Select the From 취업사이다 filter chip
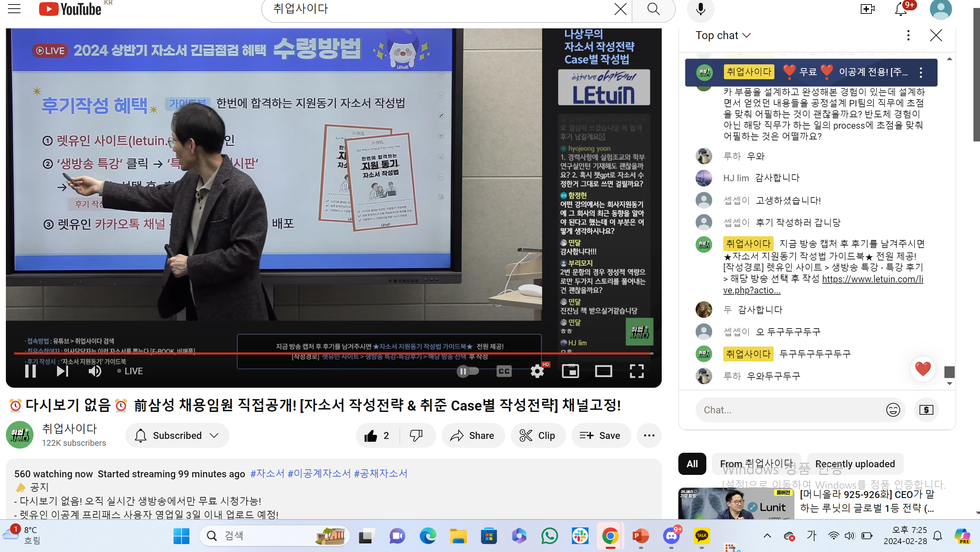The height and width of the screenshot is (552, 980). [x=756, y=464]
